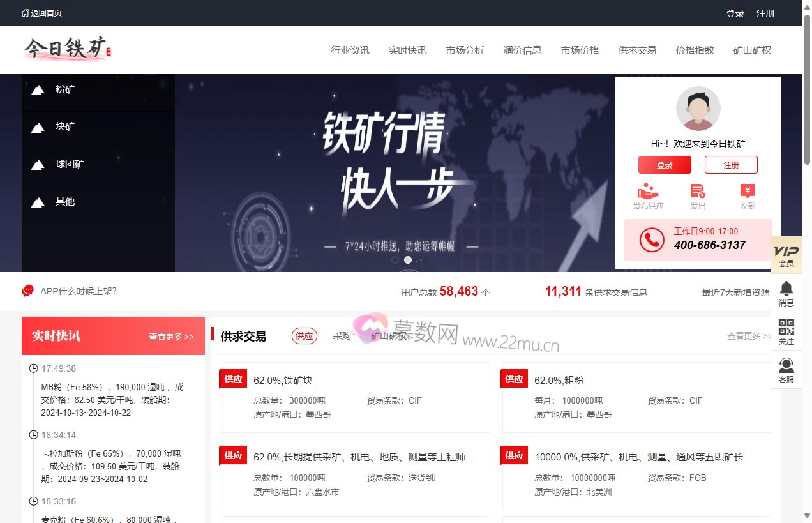
Task: Click the user avatar image
Action: click(x=698, y=109)
